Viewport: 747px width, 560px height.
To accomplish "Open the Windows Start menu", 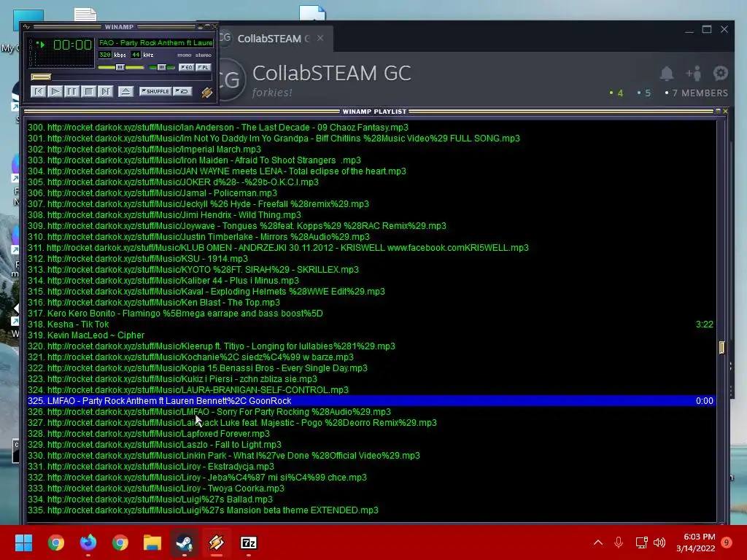I will pos(23,542).
